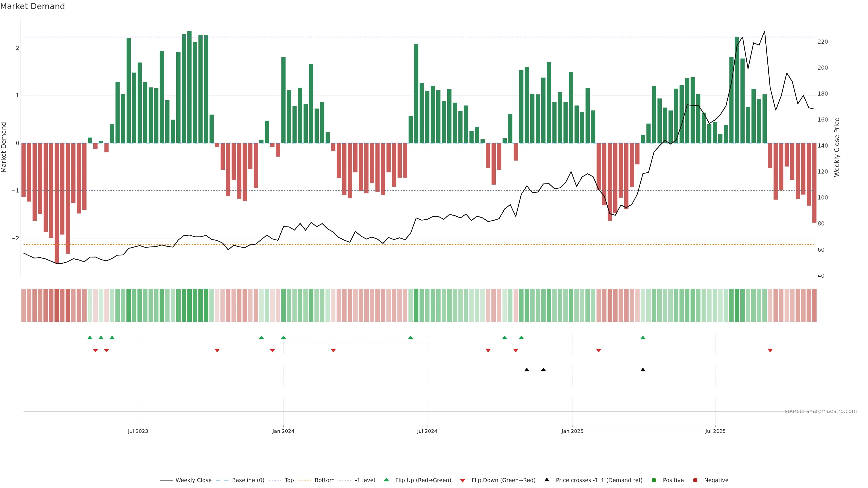
Task: Click the green Positive legend dot
Action: [x=654, y=480]
